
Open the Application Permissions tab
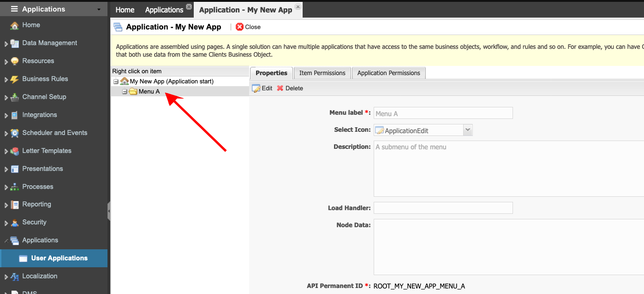[388, 73]
